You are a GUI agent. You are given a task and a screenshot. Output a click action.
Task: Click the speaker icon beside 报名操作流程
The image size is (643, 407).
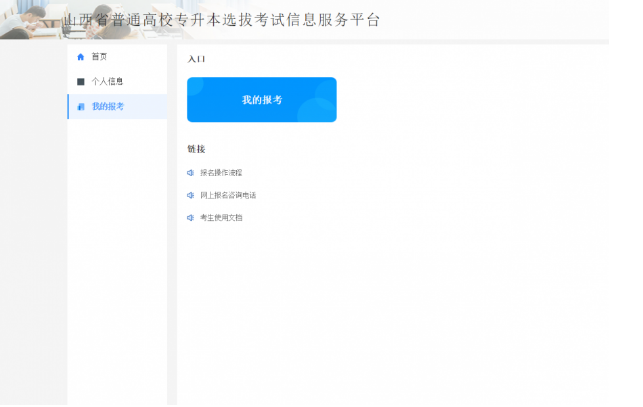[190, 173]
